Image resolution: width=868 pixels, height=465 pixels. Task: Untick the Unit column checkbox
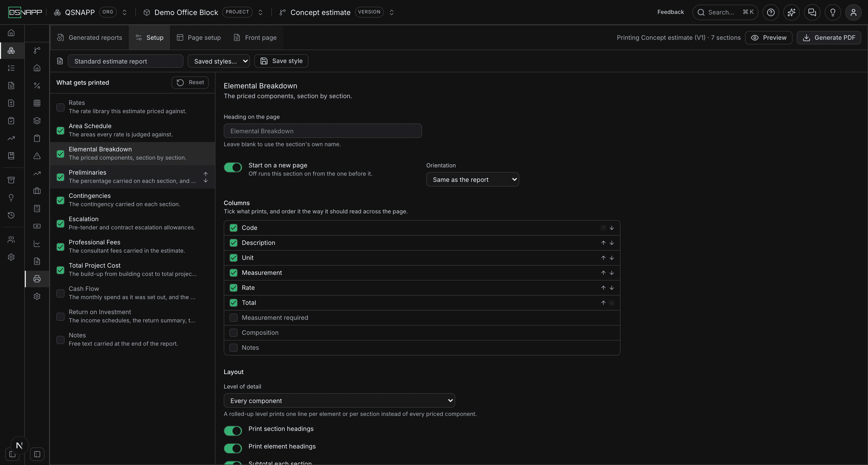click(x=233, y=258)
